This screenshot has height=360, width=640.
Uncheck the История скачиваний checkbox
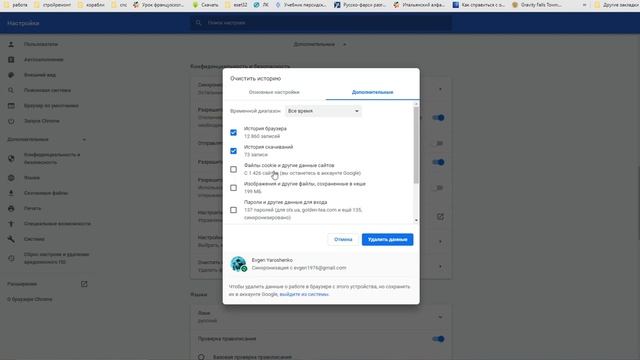pos(233,151)
